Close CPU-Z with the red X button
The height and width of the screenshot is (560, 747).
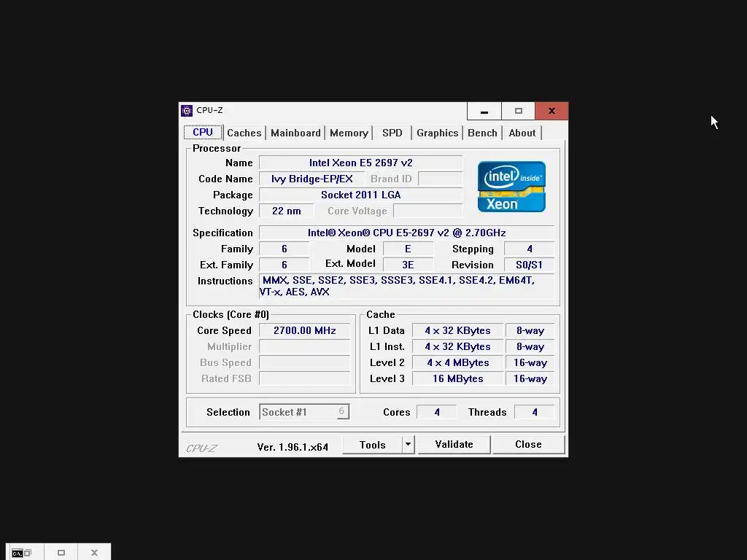click(x=551, y=111)
